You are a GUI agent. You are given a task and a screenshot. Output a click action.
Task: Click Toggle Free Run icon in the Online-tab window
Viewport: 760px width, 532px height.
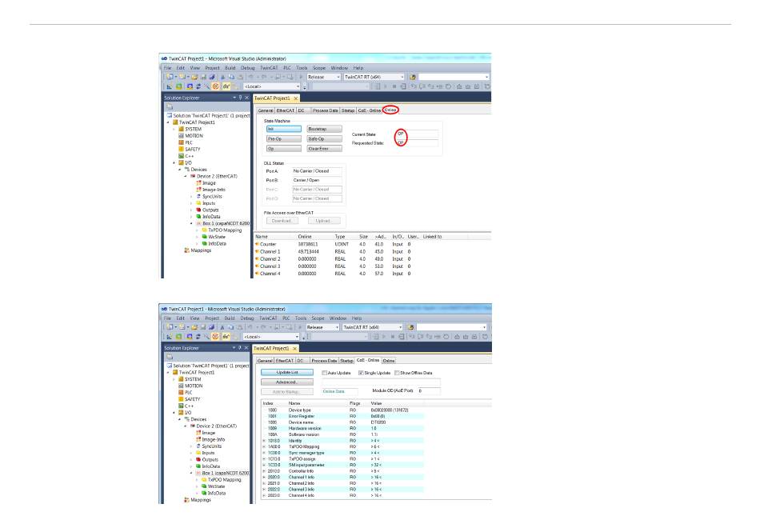[x=215, y=86]
